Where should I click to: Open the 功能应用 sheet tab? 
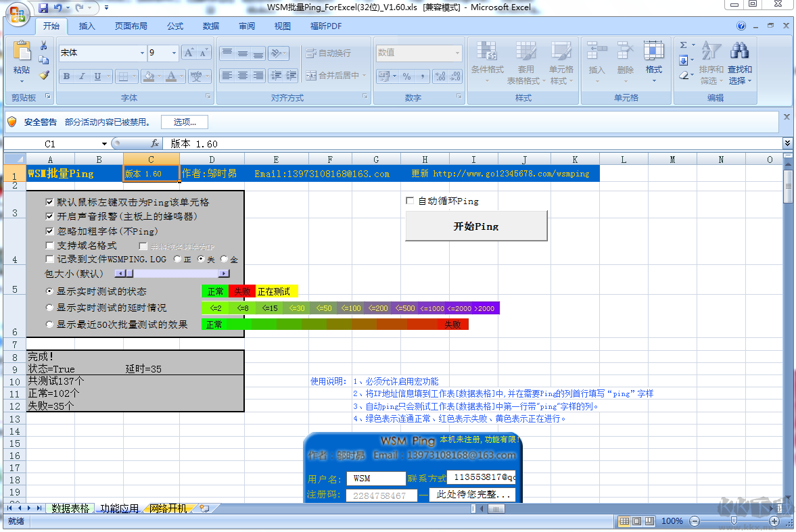coord(118,508)
